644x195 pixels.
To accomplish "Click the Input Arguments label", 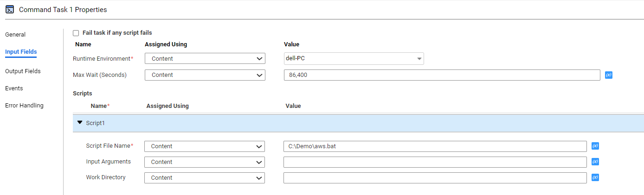I will click(x=109, y=162).
